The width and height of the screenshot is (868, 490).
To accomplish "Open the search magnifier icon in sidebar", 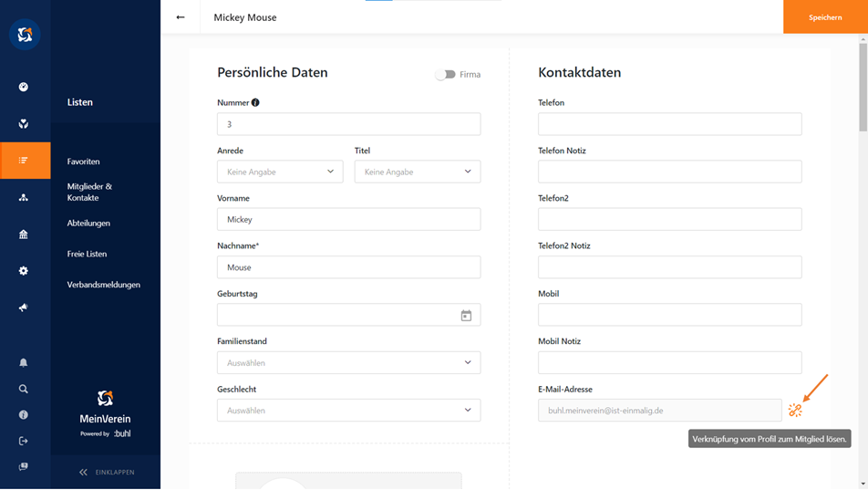I will tap(24, 389).
